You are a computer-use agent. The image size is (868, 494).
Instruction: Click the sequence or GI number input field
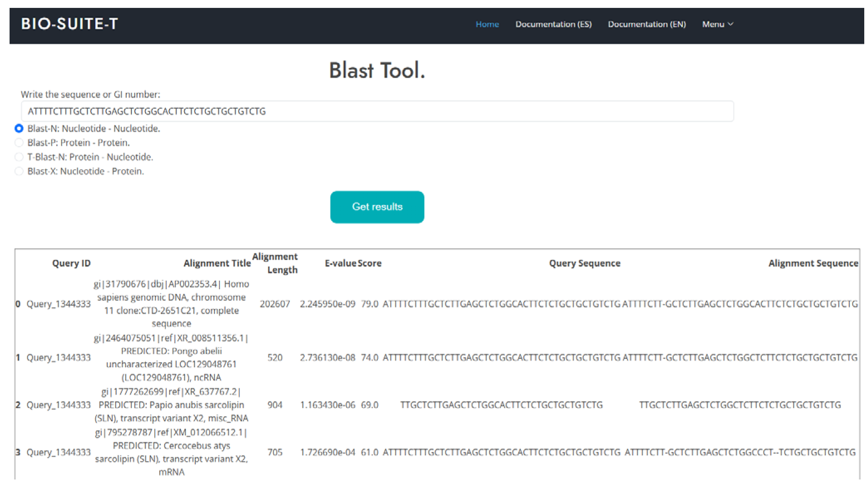(377, 111)
